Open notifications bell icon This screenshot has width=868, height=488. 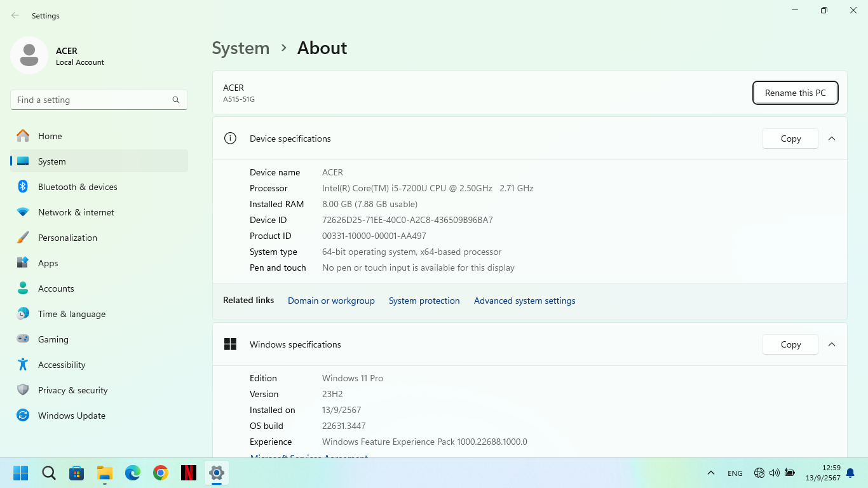coord(850,473)
